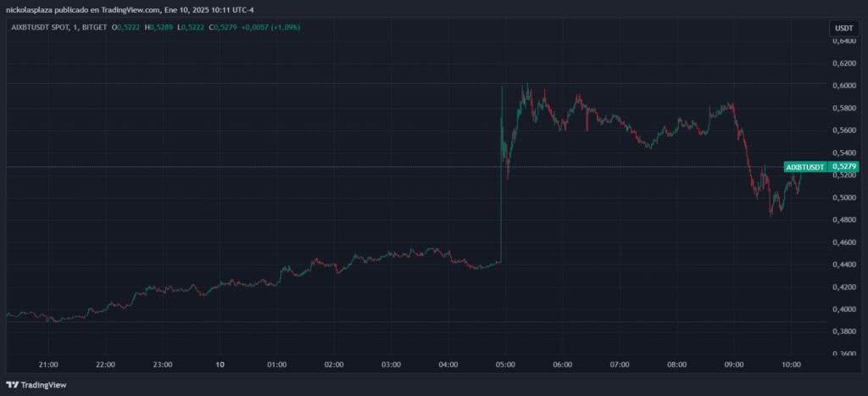Click the 06:00 time axis label
Viewport: 868px width, 396px height.
(563, 365)
